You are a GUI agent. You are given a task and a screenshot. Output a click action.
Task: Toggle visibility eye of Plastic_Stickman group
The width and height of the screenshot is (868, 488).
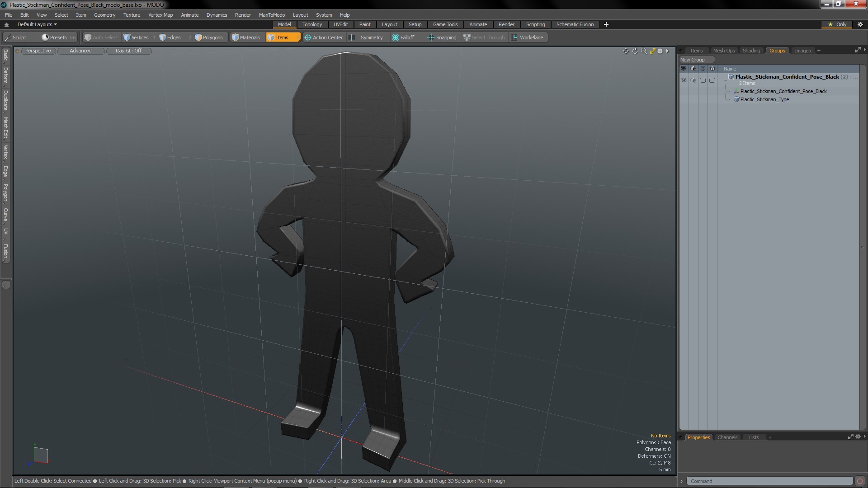[x=684, y=80]
